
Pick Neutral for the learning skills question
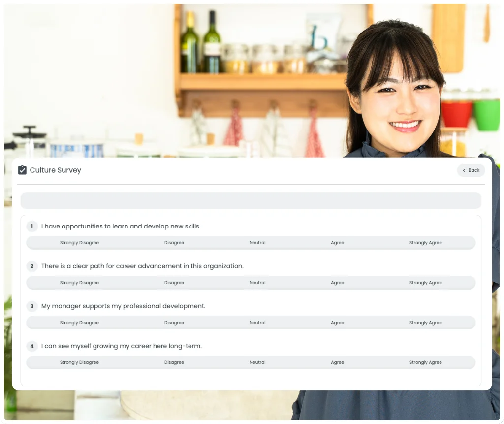257,242
